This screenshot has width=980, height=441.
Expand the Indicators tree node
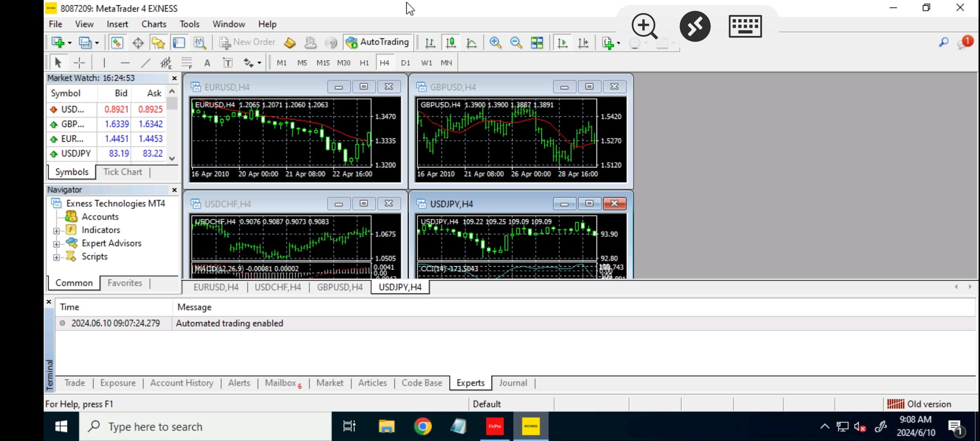(56, 231)
